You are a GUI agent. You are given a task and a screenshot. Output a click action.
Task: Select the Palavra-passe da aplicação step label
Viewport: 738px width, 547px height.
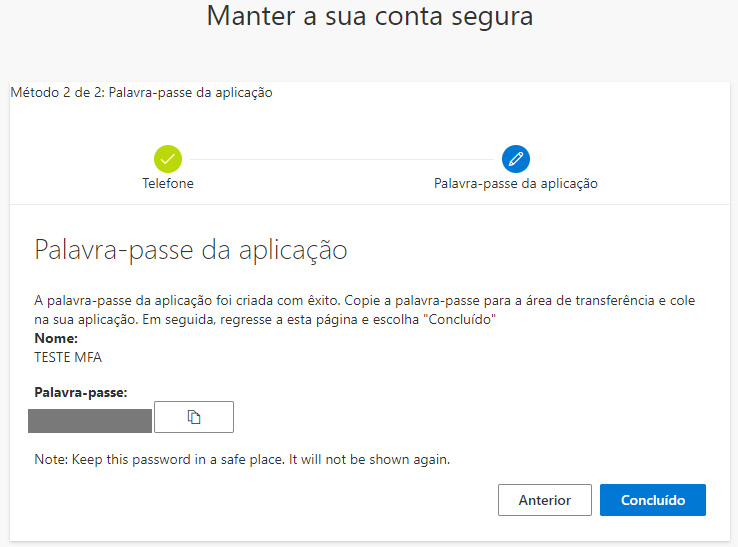[516, 184]
